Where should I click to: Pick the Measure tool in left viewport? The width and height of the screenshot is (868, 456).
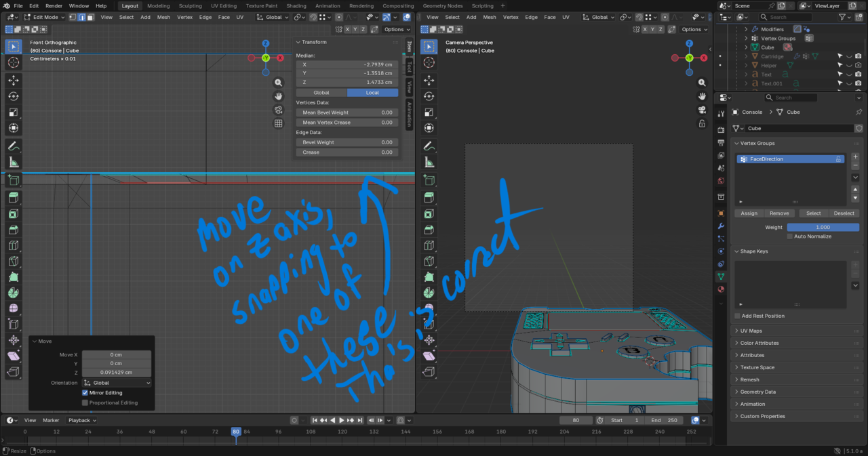point(14,163)
